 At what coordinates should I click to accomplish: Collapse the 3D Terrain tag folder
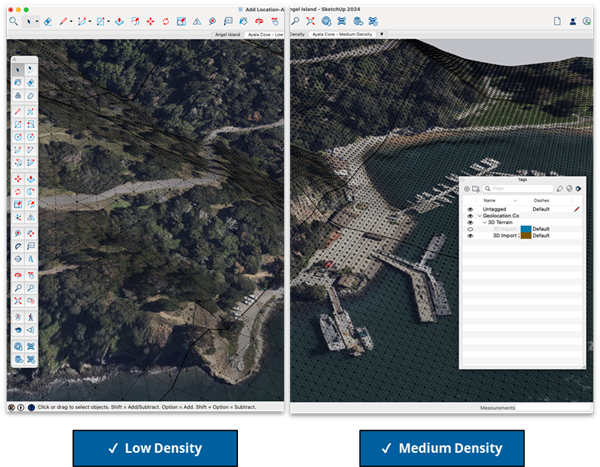pos(484,222)
